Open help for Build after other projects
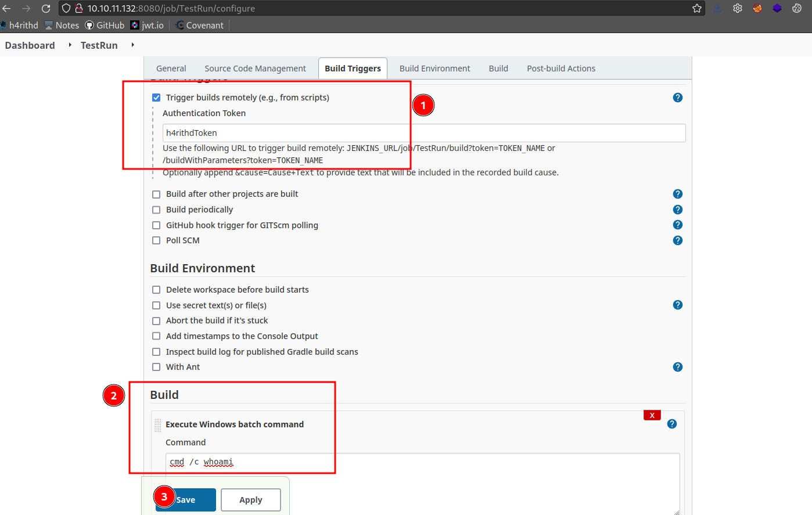 [677, 194]
